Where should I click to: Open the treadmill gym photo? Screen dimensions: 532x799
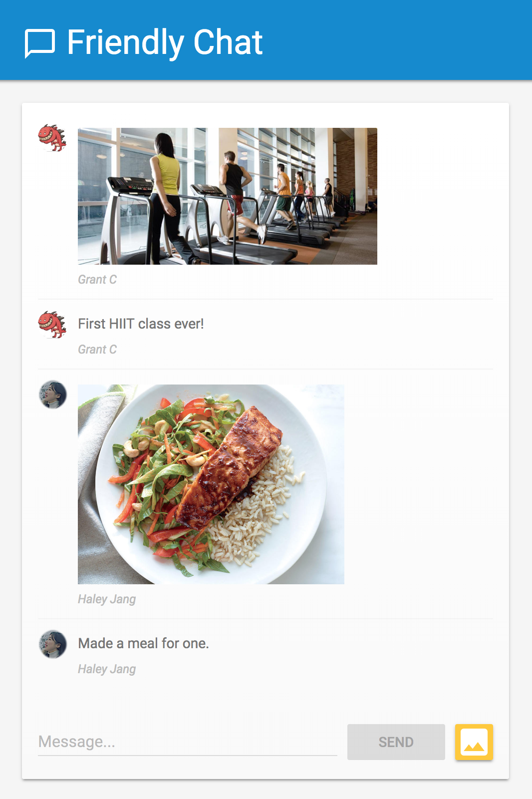(x=228, y=196)
